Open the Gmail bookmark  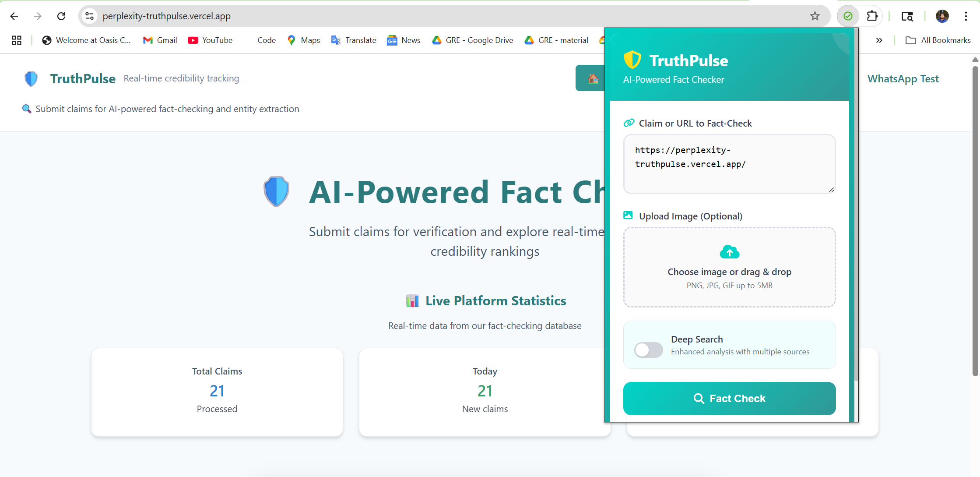pyautogui.click(x=160, y=40)
